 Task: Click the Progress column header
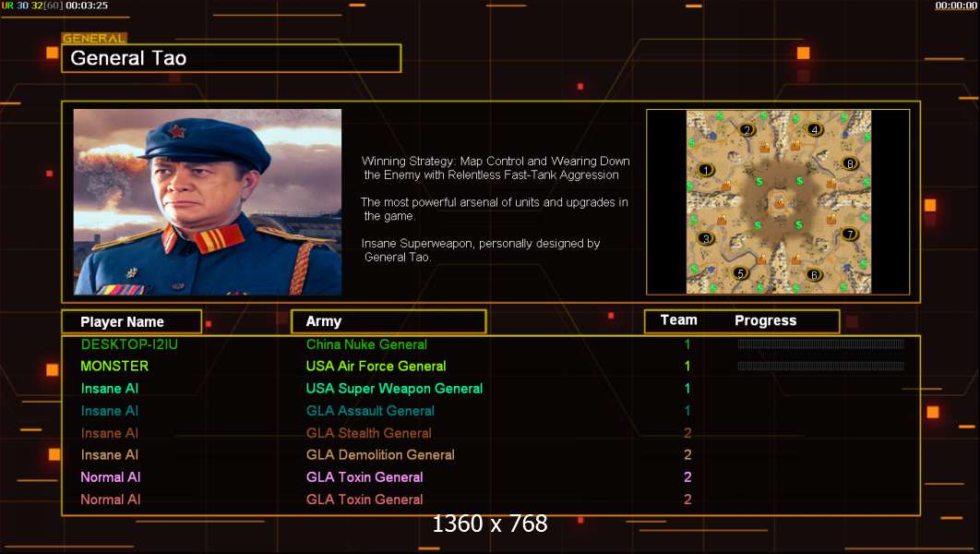click(766, 320)
